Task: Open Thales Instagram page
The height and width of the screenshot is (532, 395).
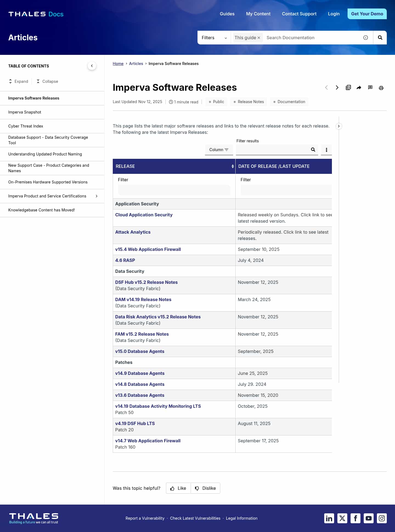Action: pos(382,518)
